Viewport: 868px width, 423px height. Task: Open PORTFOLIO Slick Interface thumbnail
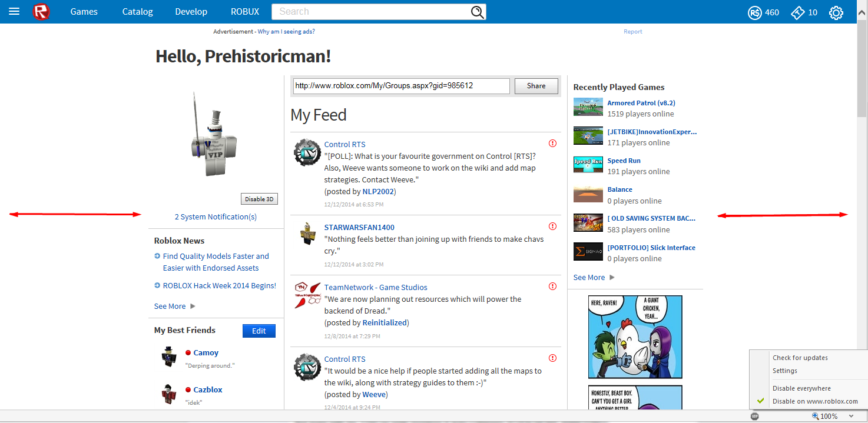pyautogui.click(x=588, y=252)
